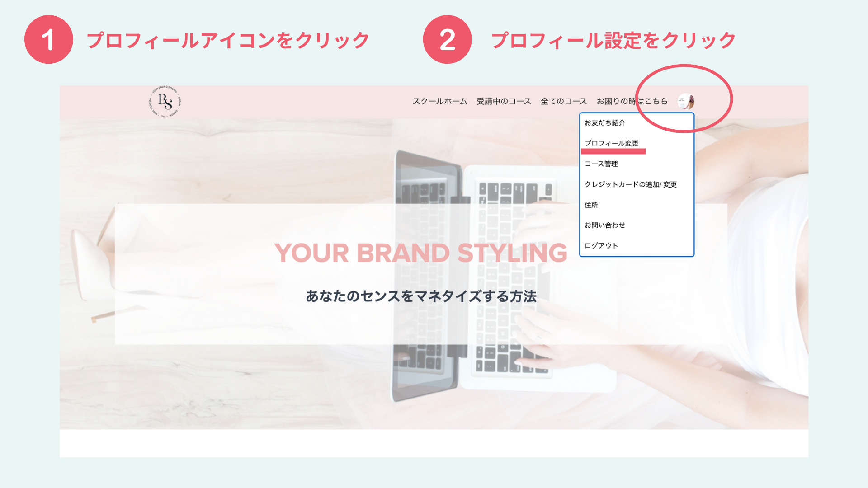
Task: Click the BS brand logo
Action: tap(165, 102)
